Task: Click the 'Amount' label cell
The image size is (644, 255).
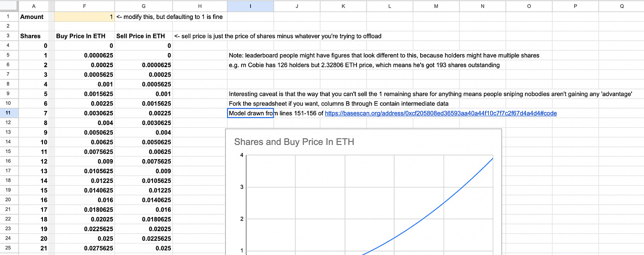Action: coord(34,17)
